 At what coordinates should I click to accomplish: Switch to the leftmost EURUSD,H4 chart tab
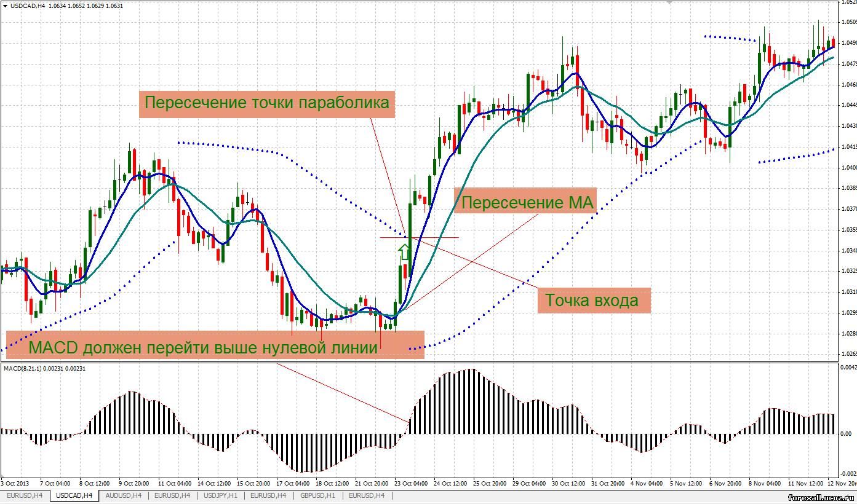pyautogui.click(x=25, y=495)
